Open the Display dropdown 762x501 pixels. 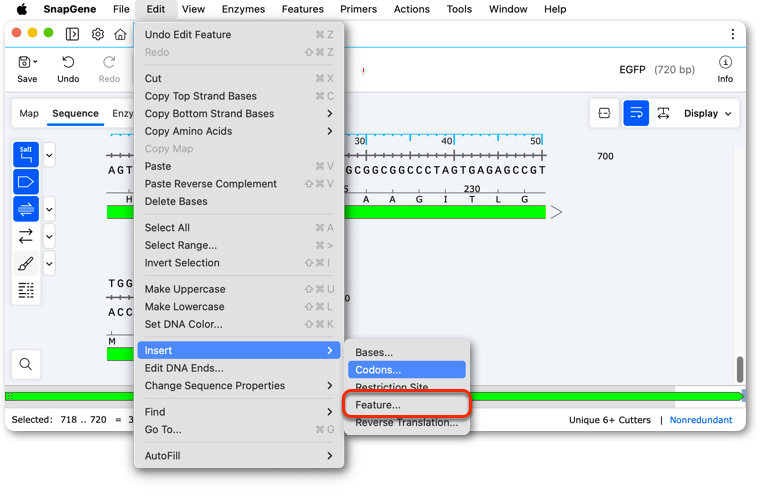[708, 113]
